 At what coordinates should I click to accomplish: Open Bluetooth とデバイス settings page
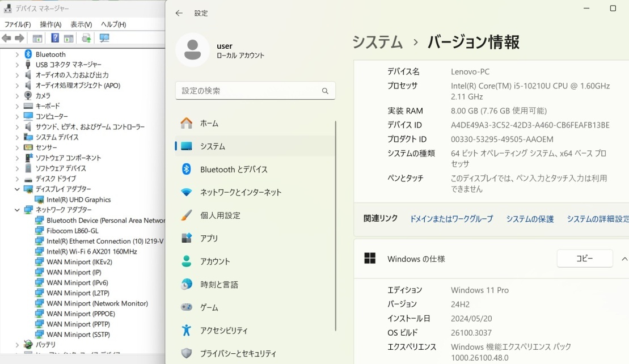[234, 170]
